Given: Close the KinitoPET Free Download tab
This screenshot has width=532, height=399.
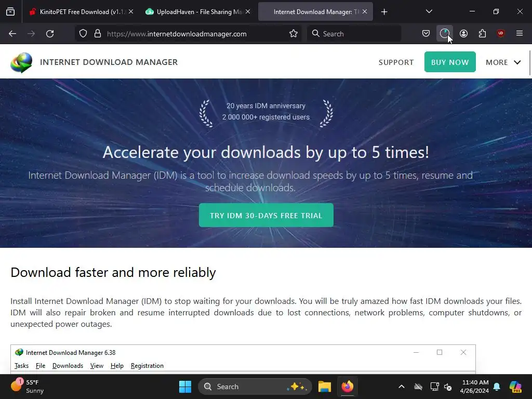Looking at the screenshot, I should pos(131,12).
